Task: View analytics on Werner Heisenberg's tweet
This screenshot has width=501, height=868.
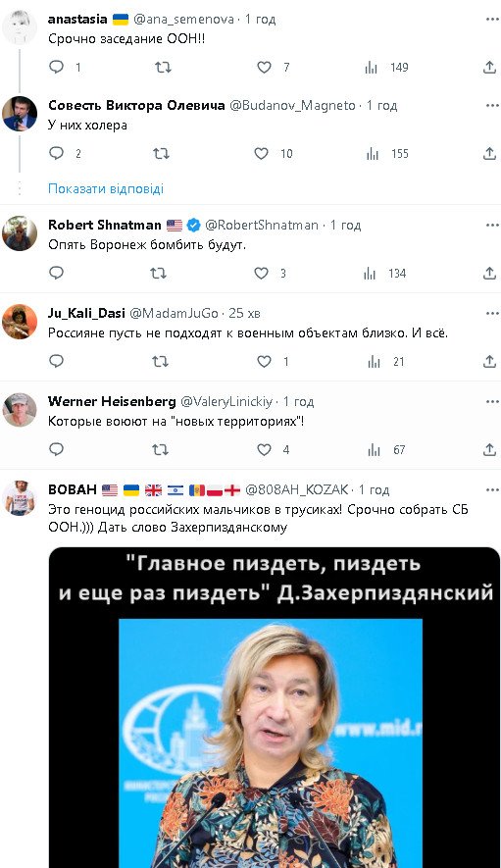Action: click(x=375, y=450)
